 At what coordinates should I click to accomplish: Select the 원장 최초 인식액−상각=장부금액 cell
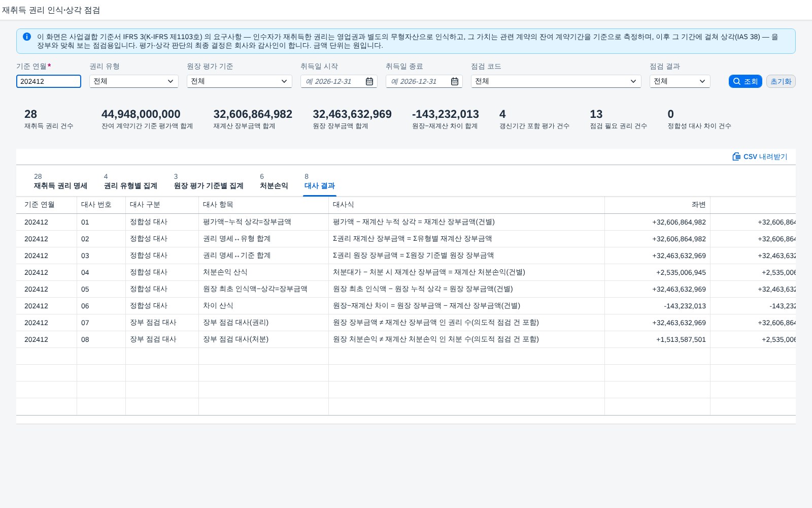pyautogui.click(x=264, y=289)
